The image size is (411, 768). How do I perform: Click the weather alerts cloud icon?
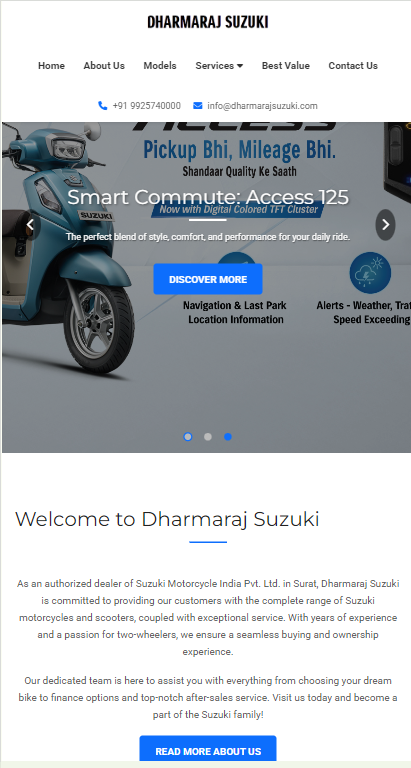point(370,273)
